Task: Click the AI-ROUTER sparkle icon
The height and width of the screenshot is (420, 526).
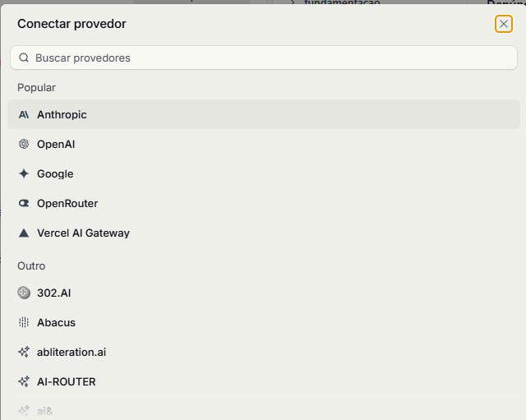Action: pyautogui.click(x=24, y=381)
